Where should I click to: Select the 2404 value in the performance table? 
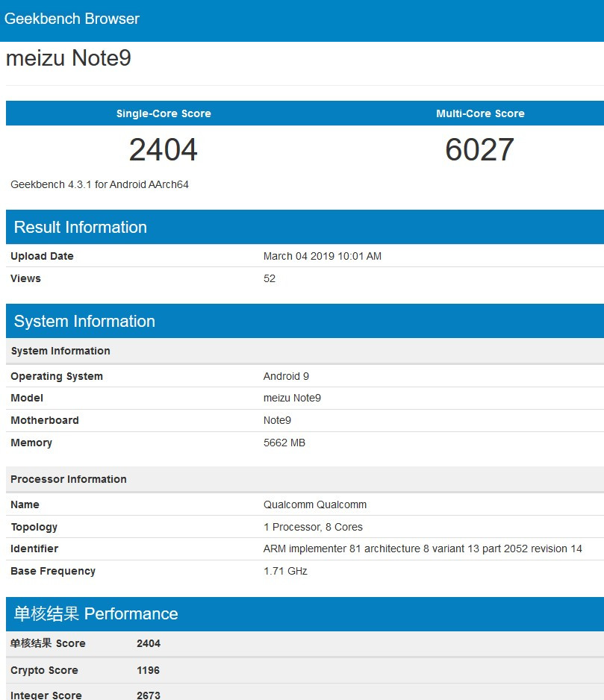(x=149, y=643)
